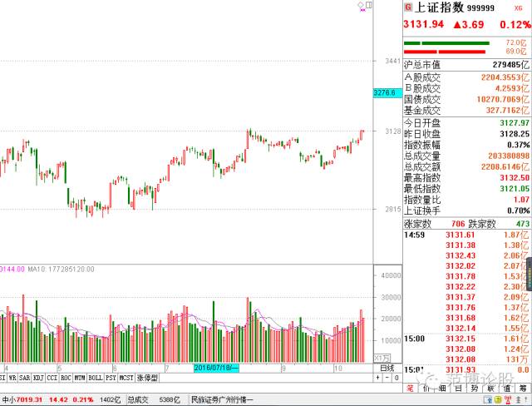Click the 最高指数 3132.50 row
Viewport: 532px width, 406px height.
[466, 177]
